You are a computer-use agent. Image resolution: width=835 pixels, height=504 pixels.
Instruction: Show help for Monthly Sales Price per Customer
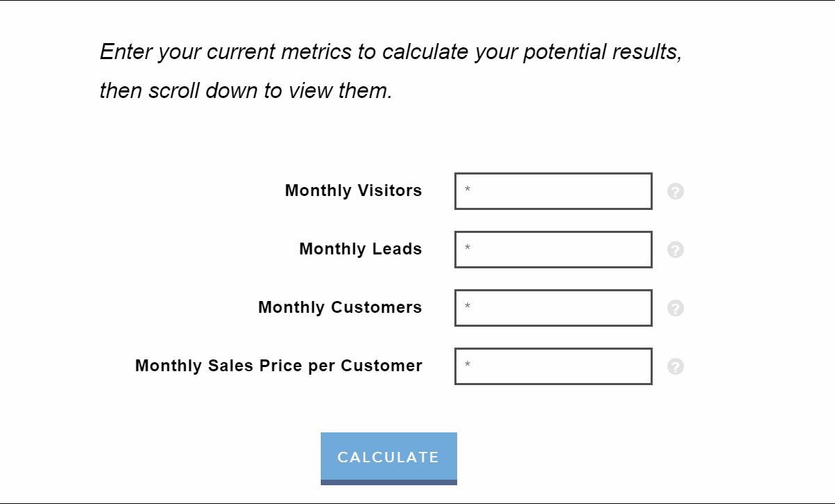[x=675, y=366]
